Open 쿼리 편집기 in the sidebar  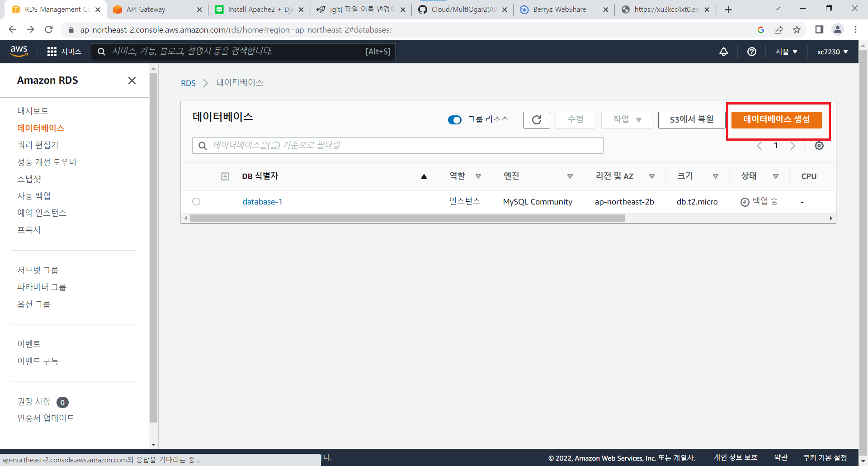[38, 145]
